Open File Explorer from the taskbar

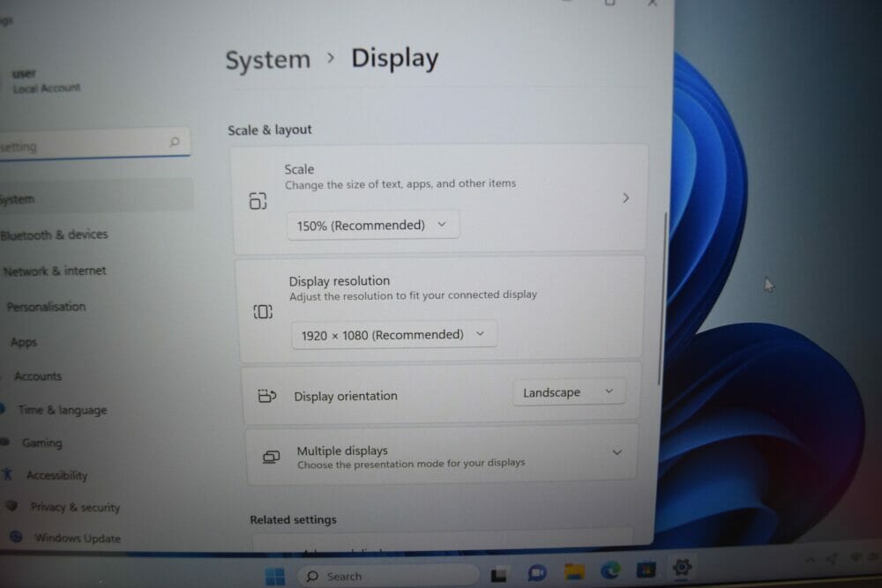tap(574, 572)
